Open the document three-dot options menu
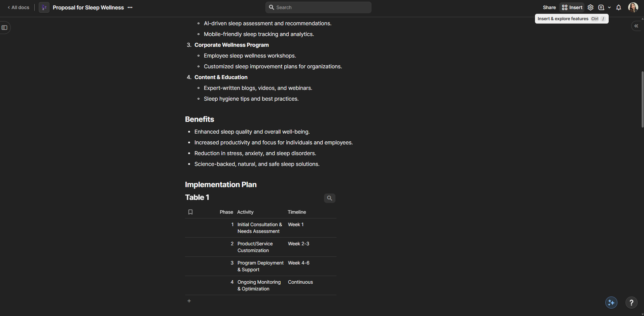Image resolution: width=644 pixels, height=316 pixels. pos(130,7)
